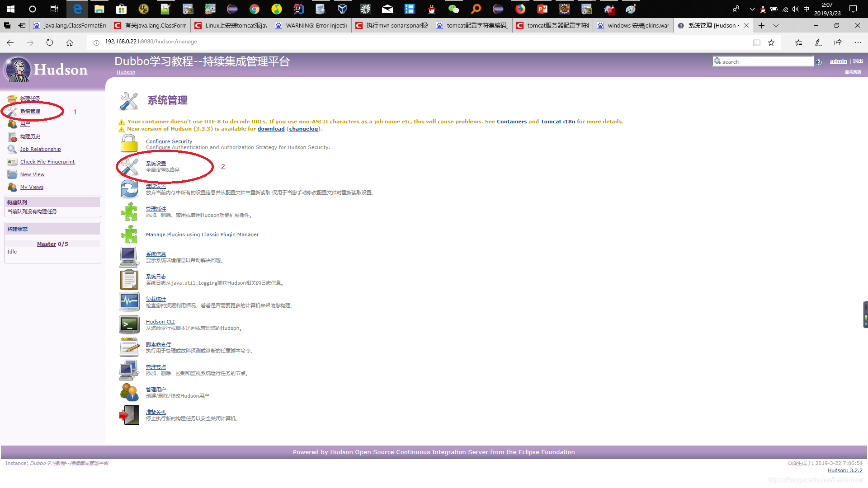Click the 系统信息 computer icon

click(129, 257)
